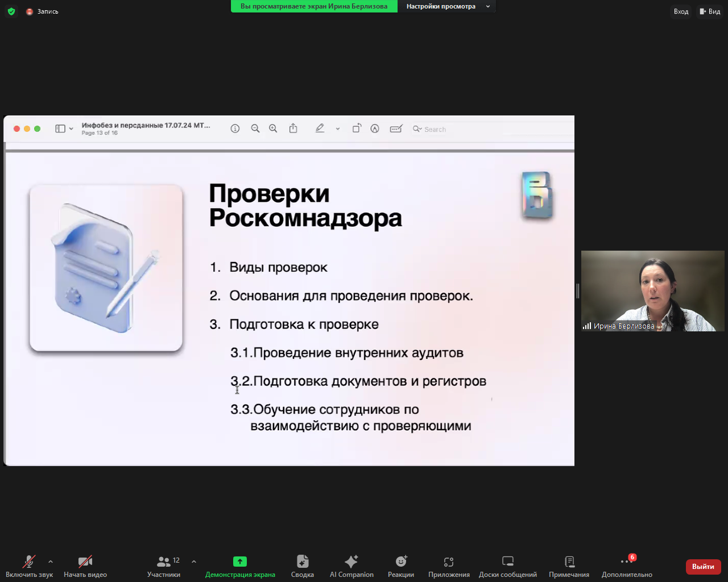This screenshot has width=728, height=582.
Task: Expand the chevron next to Участники
Action: point(193,560)
